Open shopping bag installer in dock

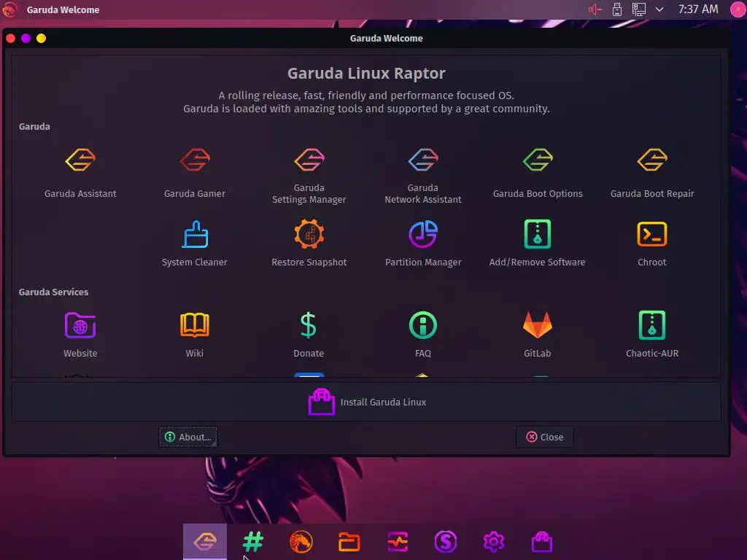tap(542, 542)
